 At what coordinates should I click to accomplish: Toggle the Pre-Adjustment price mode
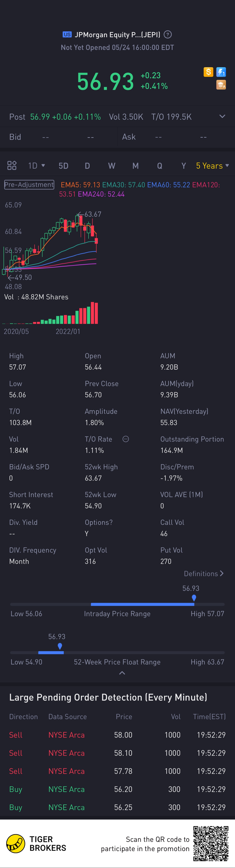(x=29, y=185)
